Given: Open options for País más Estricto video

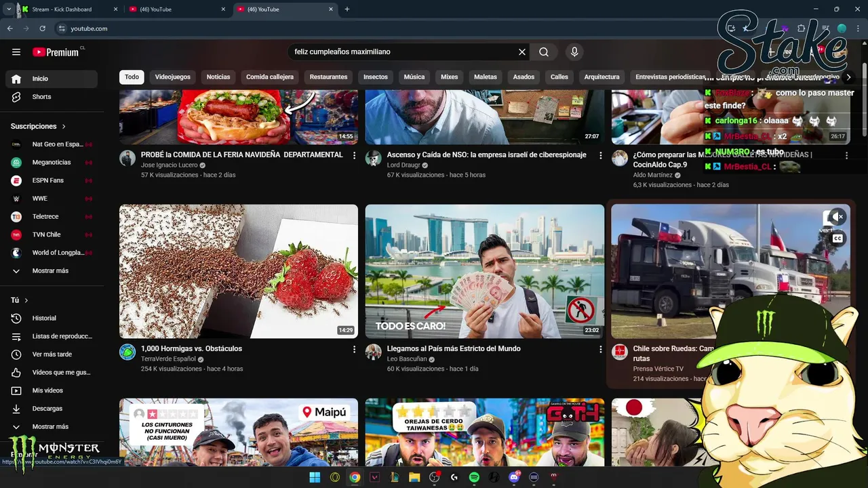Looking at the screenshot, I should coord(600,349).
